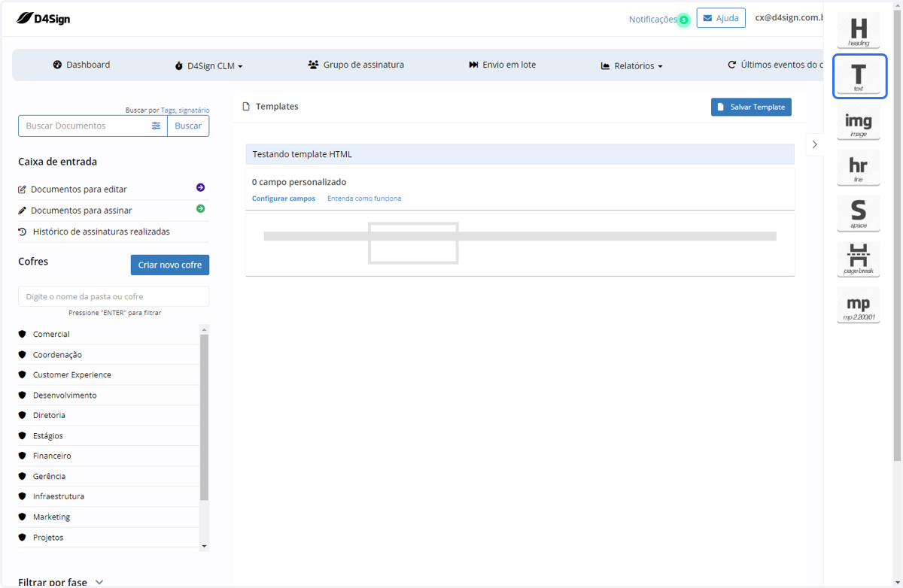
Task: Click the template canvas drop area placeholder
Action: [520, 244]
